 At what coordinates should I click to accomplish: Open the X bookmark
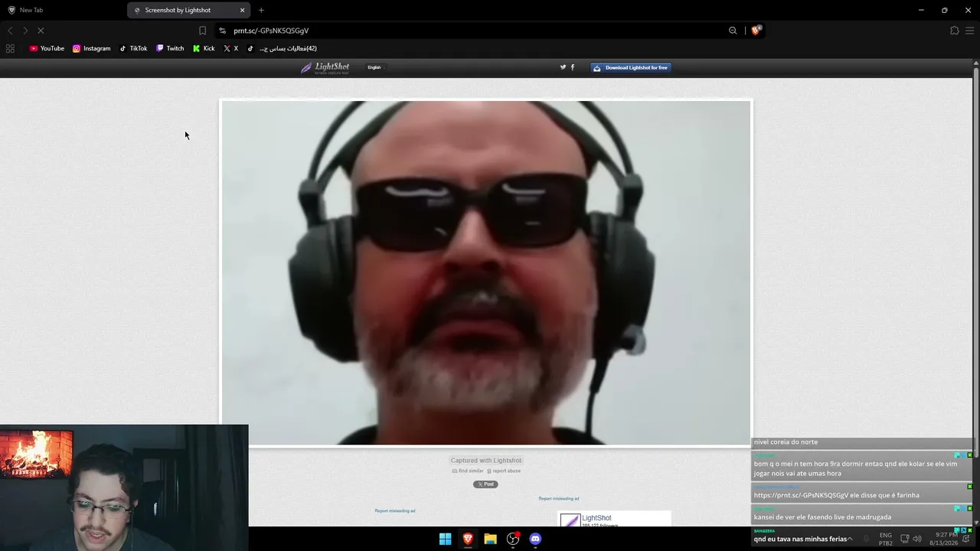pos(230,48)
